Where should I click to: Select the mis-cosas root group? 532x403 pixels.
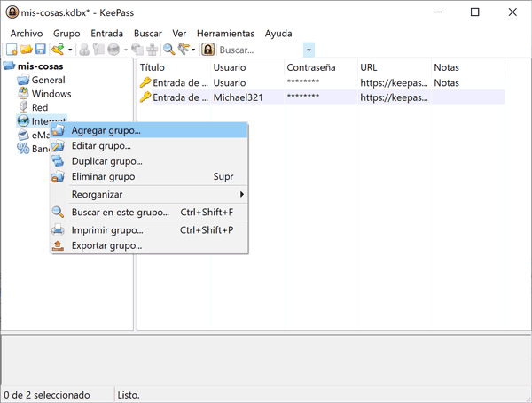41,66
